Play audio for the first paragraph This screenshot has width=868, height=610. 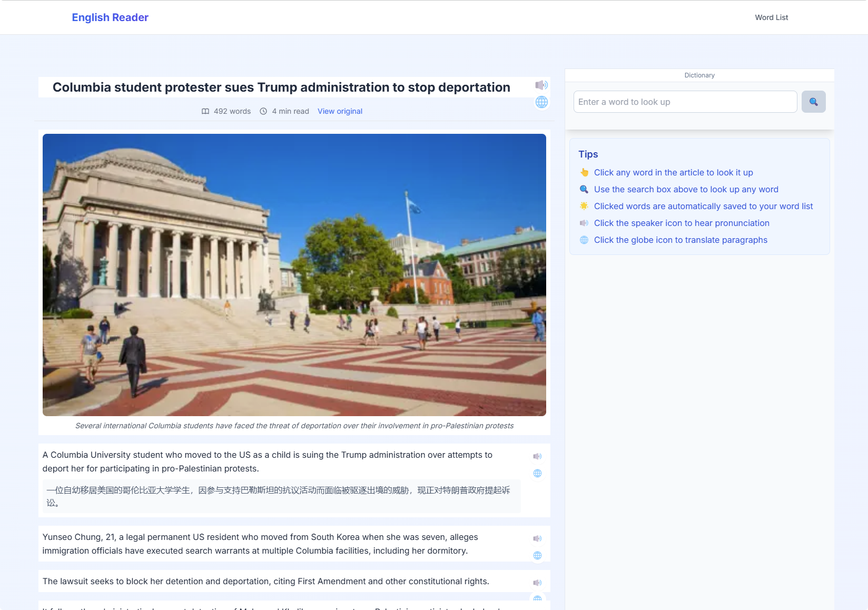537,456
